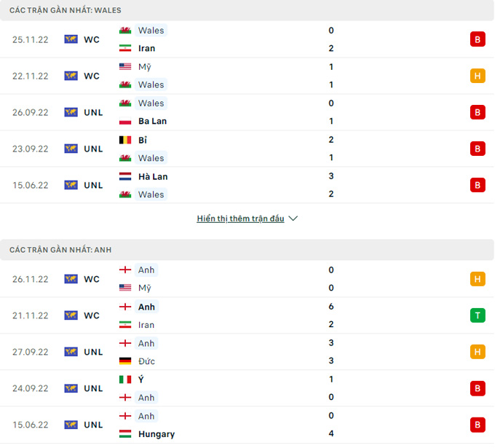Select the Hungary team name
The width and height of the screenshot is (495, 448).
157,434
